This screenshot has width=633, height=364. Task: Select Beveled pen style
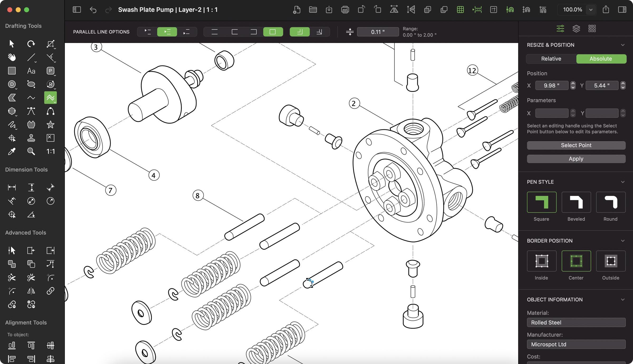[576, 202]
